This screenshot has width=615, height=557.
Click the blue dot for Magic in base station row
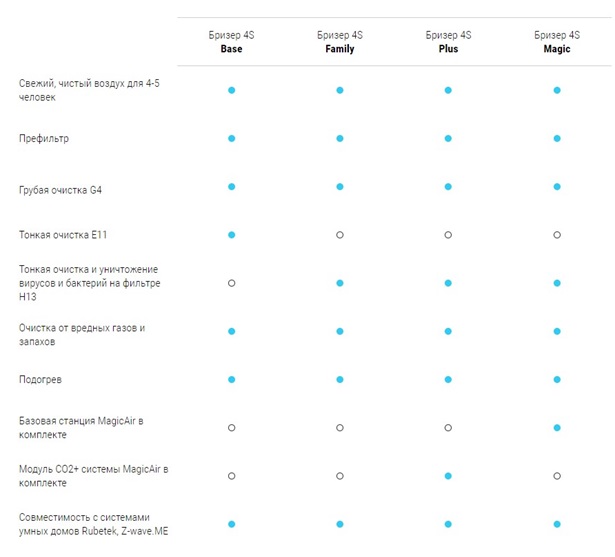point(557,428)
